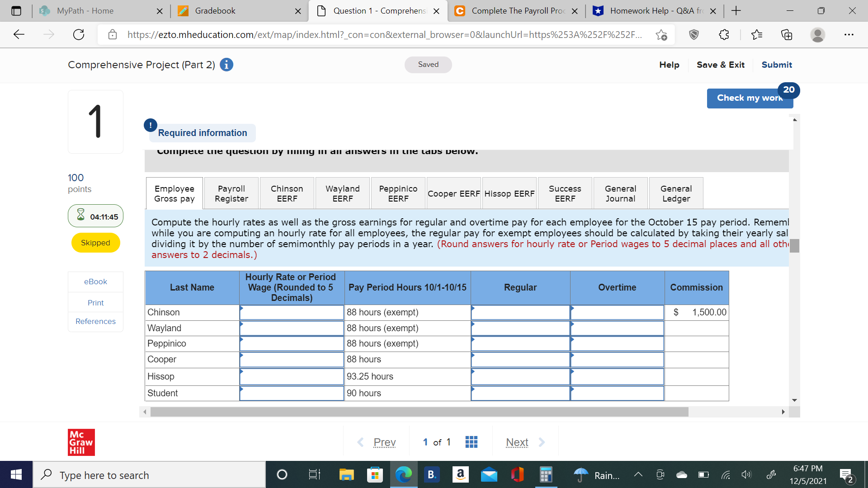Viewport: 868px width, 488px height.
Task: Open browser Collections icon
Action: (787, 34)
